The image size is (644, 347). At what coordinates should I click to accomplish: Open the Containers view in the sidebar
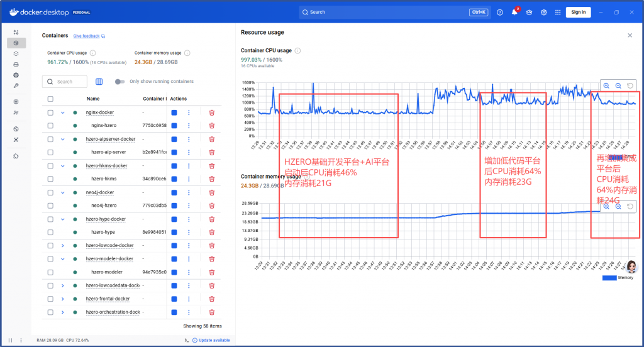coord(16,43)
